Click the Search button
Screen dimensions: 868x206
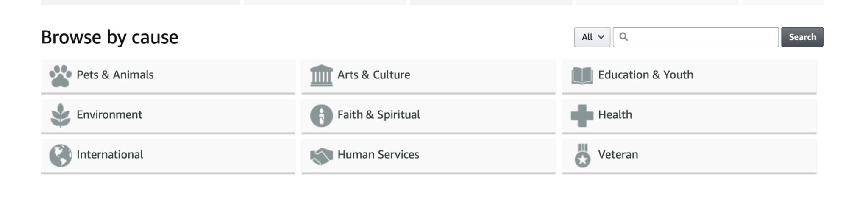[x=802, y=37]
